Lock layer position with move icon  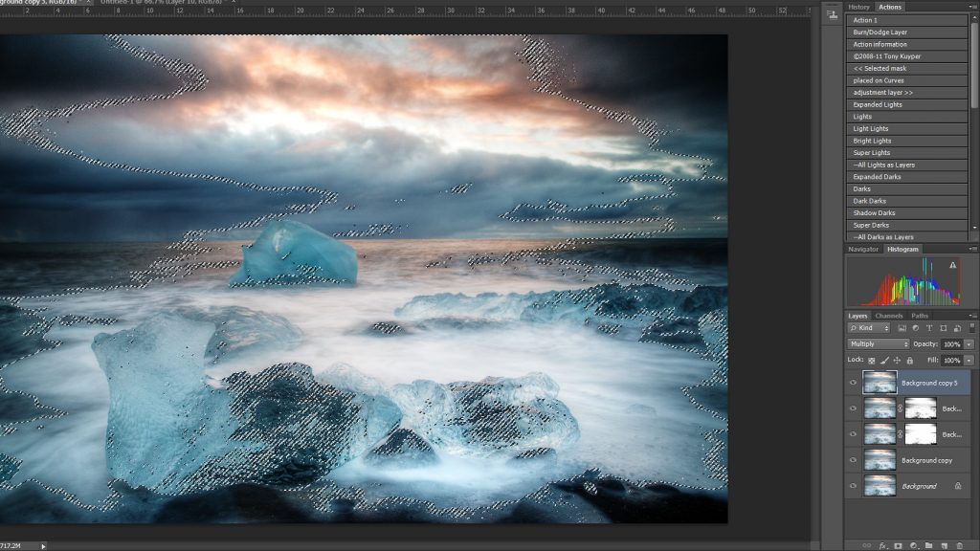coord(897,361)
